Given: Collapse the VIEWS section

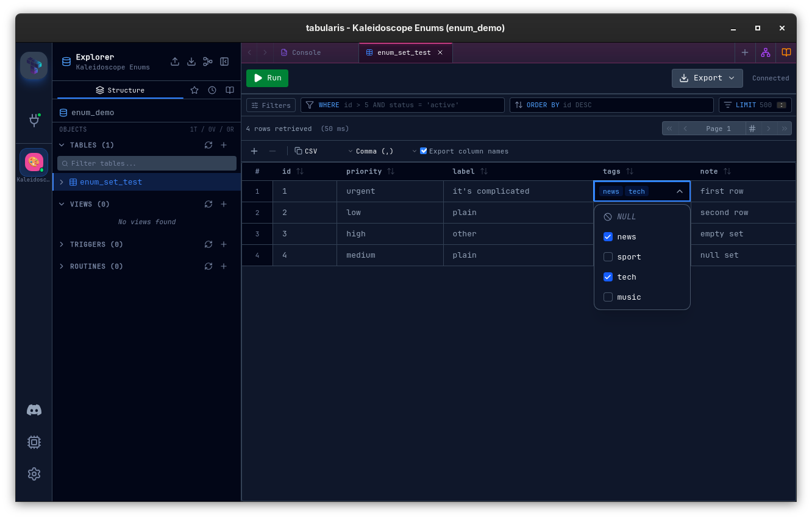Looking at the screenshot, I should (x=62, y=204).
